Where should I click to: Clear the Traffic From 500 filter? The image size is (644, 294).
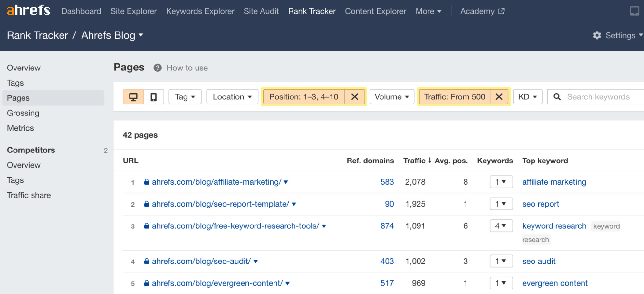point(499,97)
